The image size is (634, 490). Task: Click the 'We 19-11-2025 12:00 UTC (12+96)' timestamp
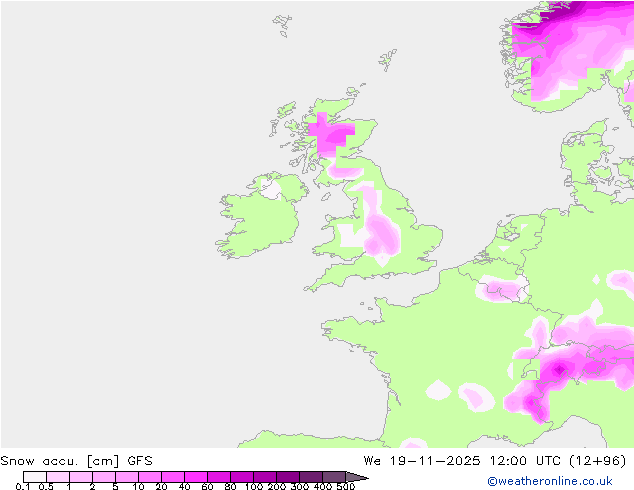(x=495, y=461)
